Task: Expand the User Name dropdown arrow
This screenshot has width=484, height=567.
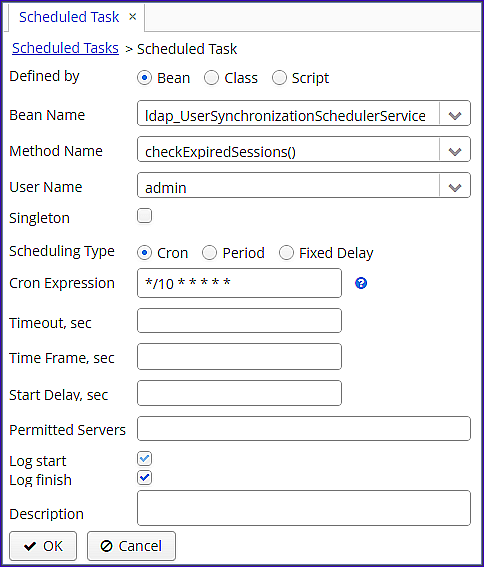Action: pos(455,187)
